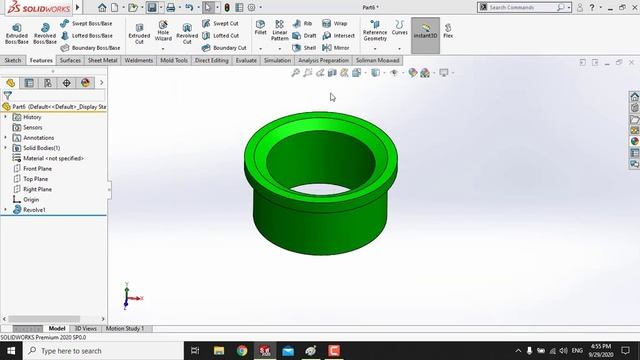Select the Revolved Cut tool

coord(187,33)
